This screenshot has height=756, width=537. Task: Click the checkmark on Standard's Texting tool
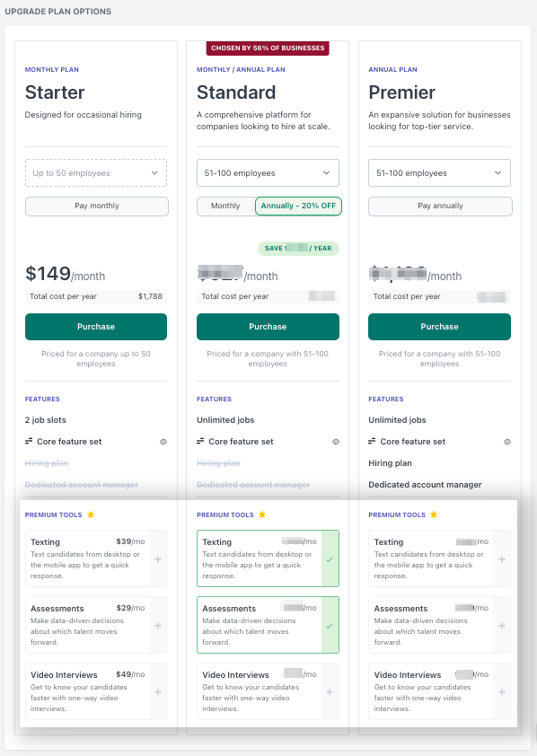tap(330, 558)
